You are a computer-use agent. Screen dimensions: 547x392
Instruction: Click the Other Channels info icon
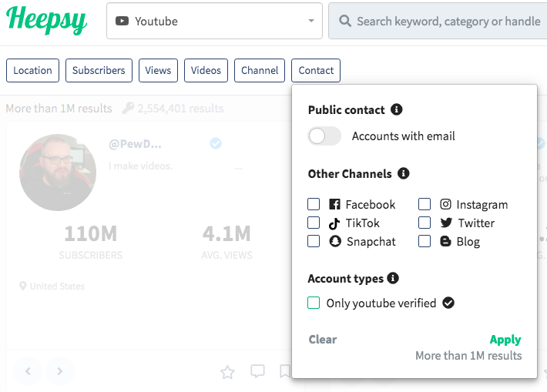point(403,173)
